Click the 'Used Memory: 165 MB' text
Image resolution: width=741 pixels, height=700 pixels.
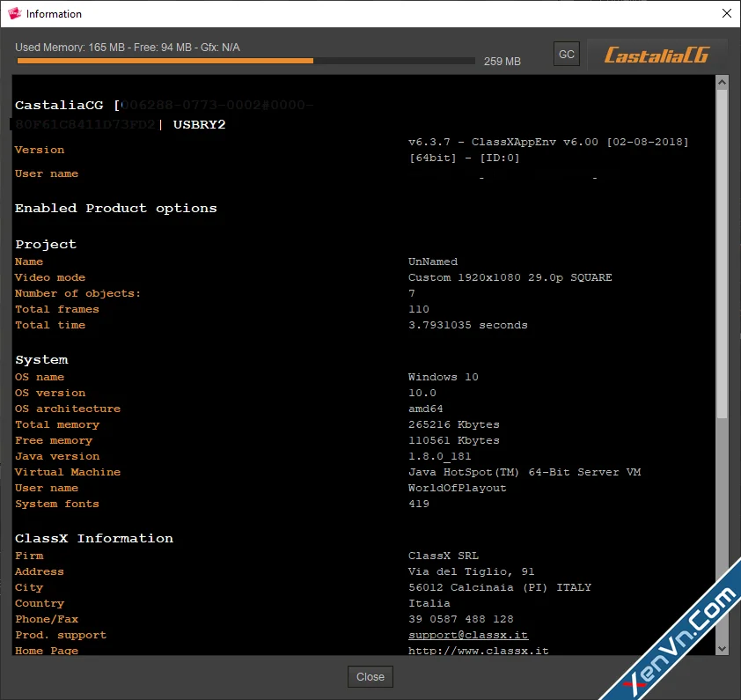click(70, 48)
